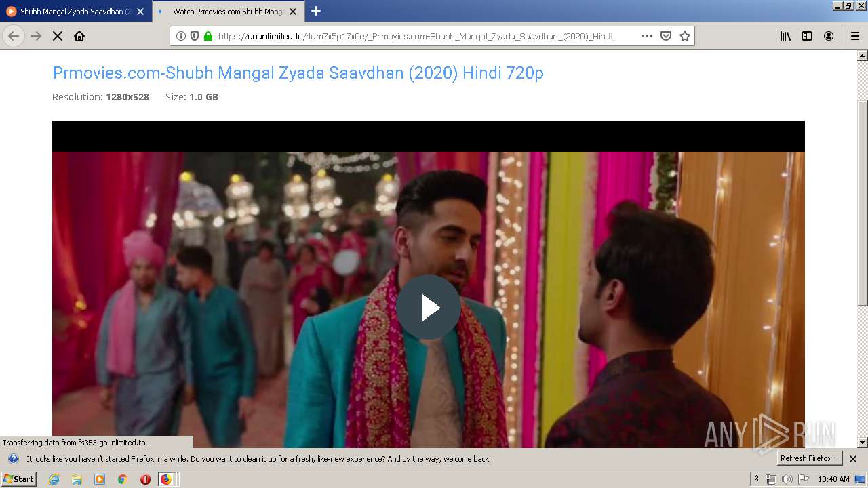Show hidden system tray icons
Screen dimensions: 868x488
click(756, 479)
